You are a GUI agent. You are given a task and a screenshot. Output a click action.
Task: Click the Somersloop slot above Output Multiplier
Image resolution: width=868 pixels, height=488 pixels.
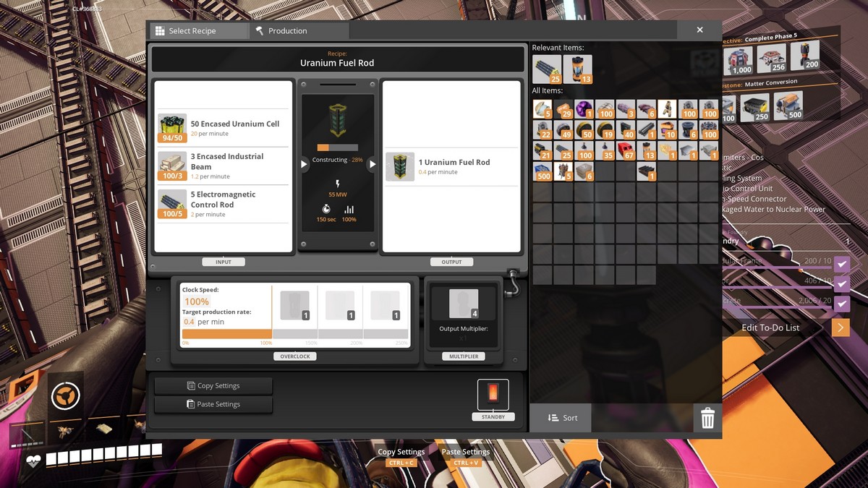464,304
